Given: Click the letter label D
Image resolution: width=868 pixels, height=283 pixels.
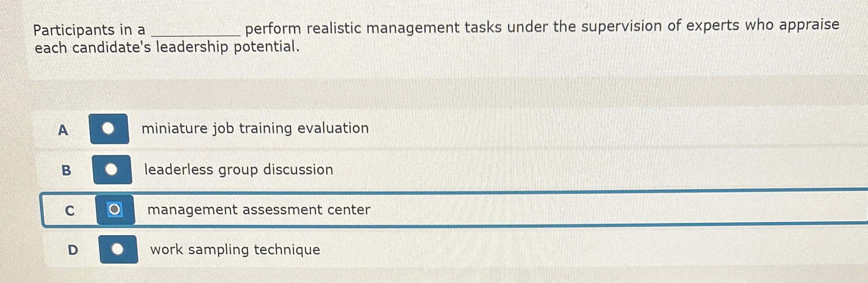Looking at the screenshot, I should [x=72, y=250].
